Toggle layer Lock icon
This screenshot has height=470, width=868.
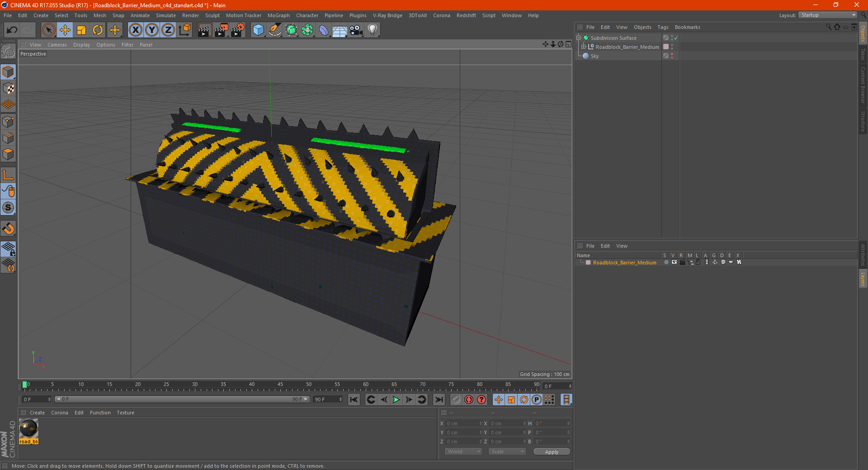(x=698, y=262)
